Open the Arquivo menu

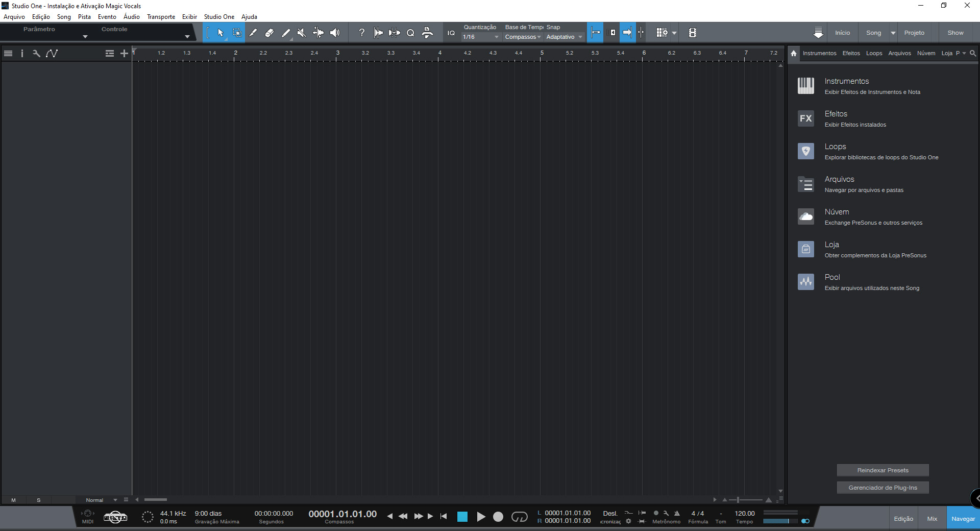coord(14,17)
